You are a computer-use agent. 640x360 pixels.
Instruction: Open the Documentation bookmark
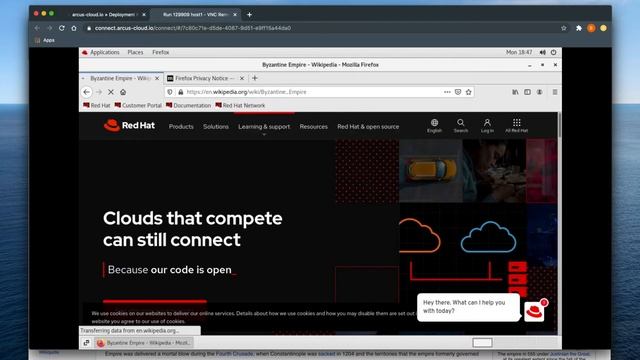pyautogui.click(x=188, y=105)
